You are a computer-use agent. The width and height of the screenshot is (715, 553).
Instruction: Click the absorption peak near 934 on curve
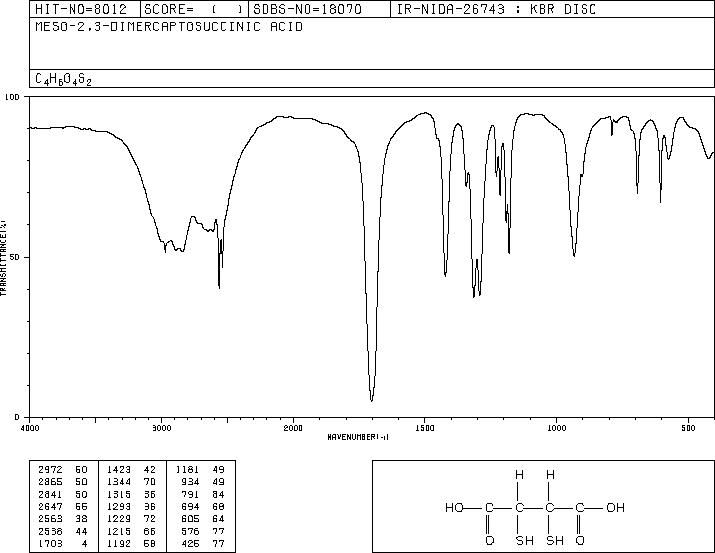(x=574, y=256)
